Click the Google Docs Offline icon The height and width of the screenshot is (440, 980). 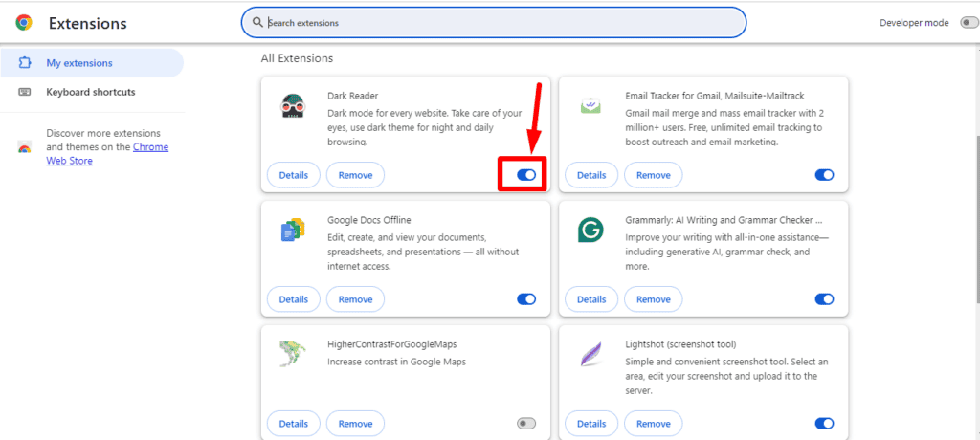click(x=293, y=231)
